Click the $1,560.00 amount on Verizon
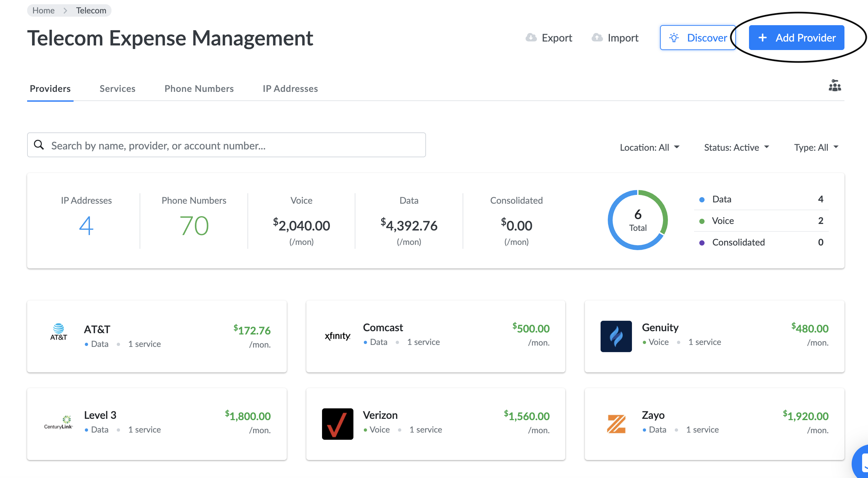Viewport: 868px width, 478px height. coord(527,416)
